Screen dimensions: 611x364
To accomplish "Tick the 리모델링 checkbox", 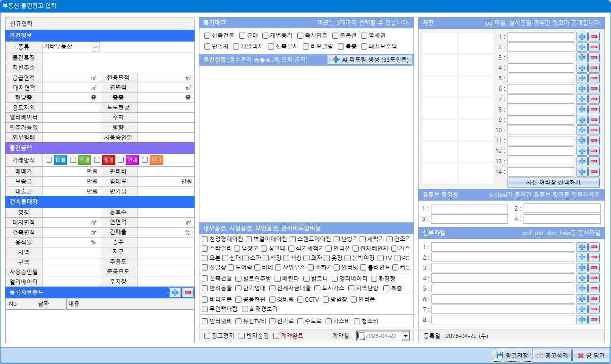I will 306,46.
